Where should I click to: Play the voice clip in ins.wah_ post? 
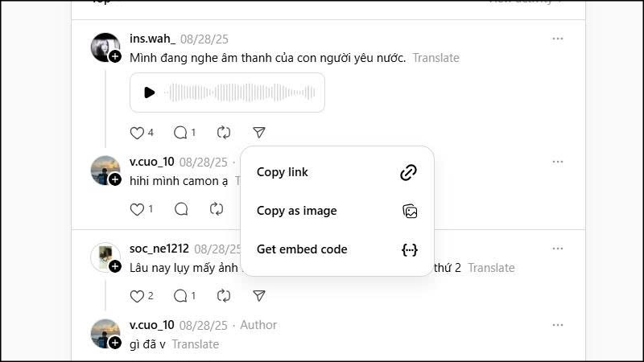[x=149, y=93]
